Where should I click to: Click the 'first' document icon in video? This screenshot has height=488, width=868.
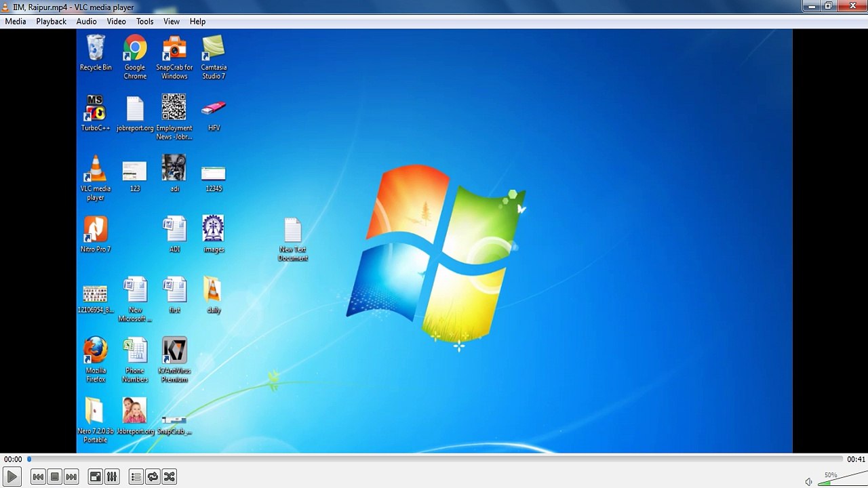(x=174, y=295)
